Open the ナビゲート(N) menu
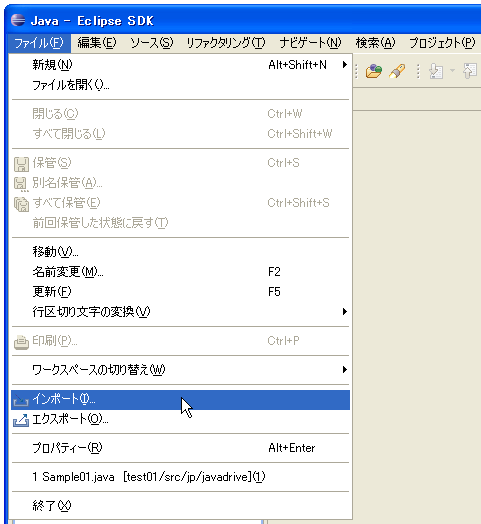 tap(311, 43)
